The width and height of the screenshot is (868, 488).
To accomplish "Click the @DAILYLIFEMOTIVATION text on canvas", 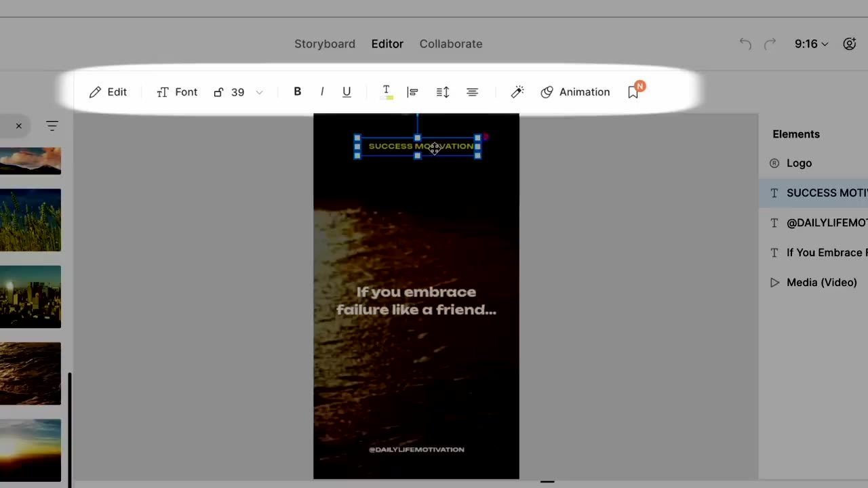I will coord(416,449).
